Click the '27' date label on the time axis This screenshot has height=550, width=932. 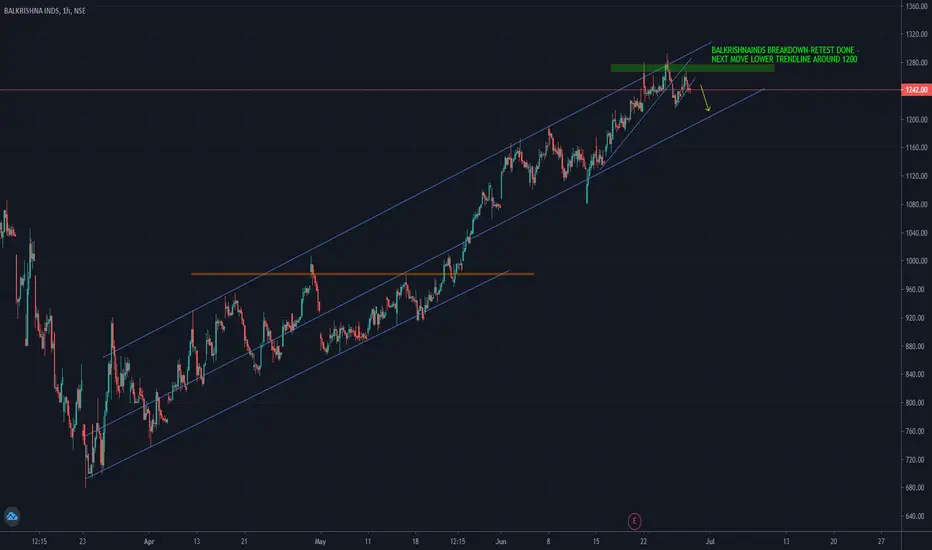point(881,542)
